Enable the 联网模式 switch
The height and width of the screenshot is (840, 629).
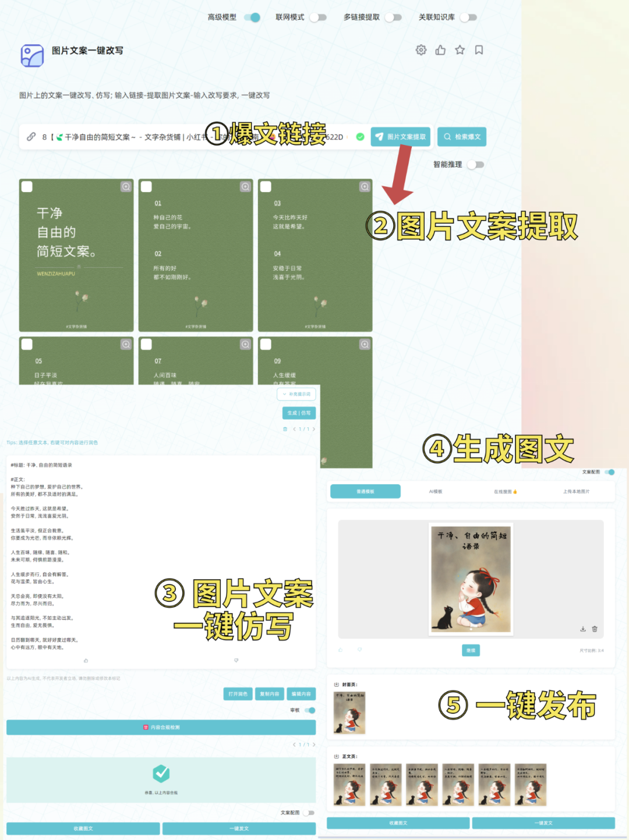(318, 17)
